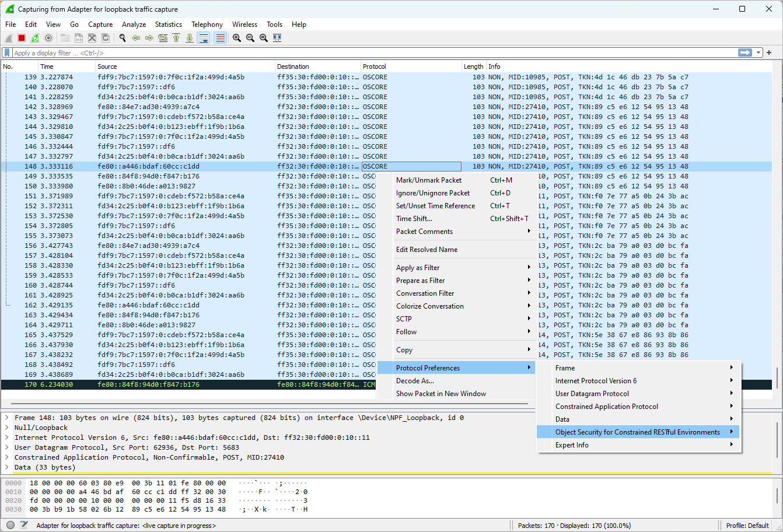The width and height of the screenshot is (783, 532).
Task: Click the reload capture file icon
Action: [x=106, y=38]
